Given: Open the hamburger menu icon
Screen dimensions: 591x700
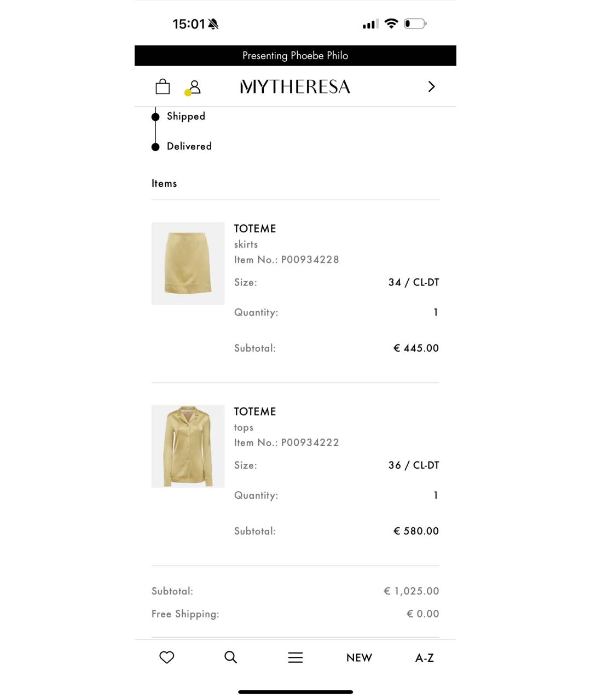Looking at the screenshot, I should click(x=296, y=657).
